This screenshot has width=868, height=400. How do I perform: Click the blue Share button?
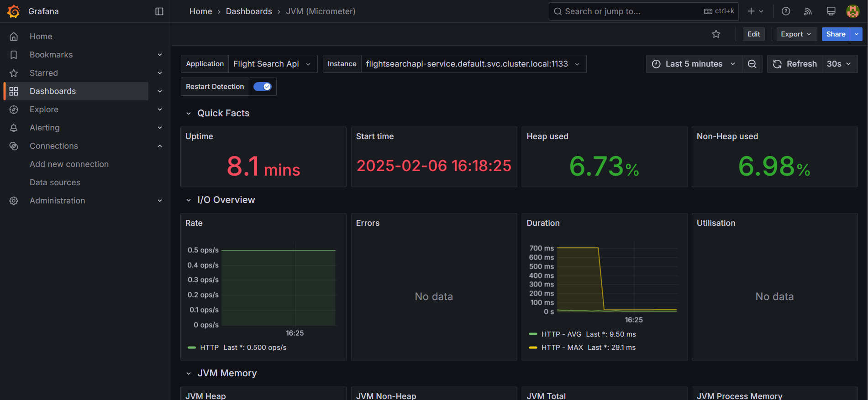836,34
